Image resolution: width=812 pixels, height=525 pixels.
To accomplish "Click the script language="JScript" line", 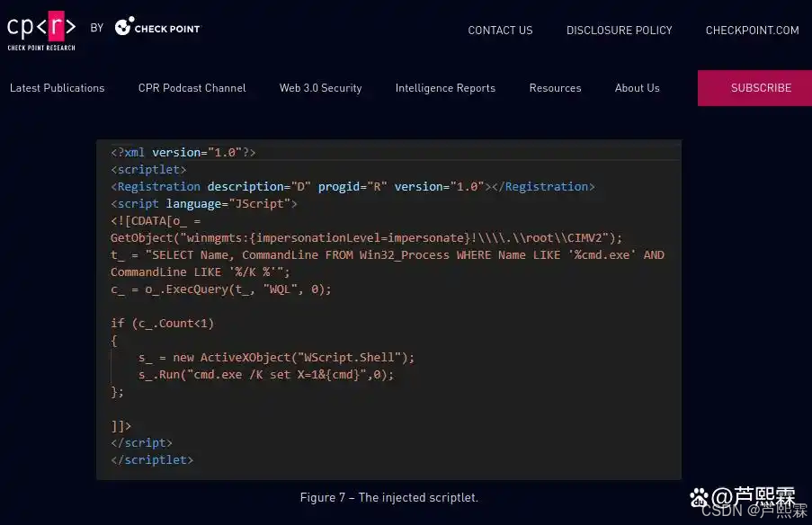I will point(203,203).
